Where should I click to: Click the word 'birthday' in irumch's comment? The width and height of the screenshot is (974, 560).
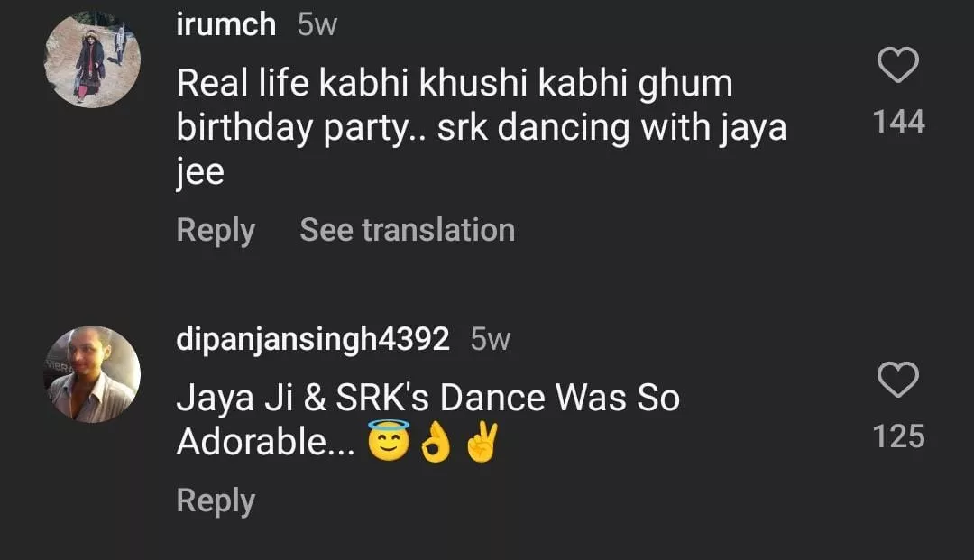236,128
